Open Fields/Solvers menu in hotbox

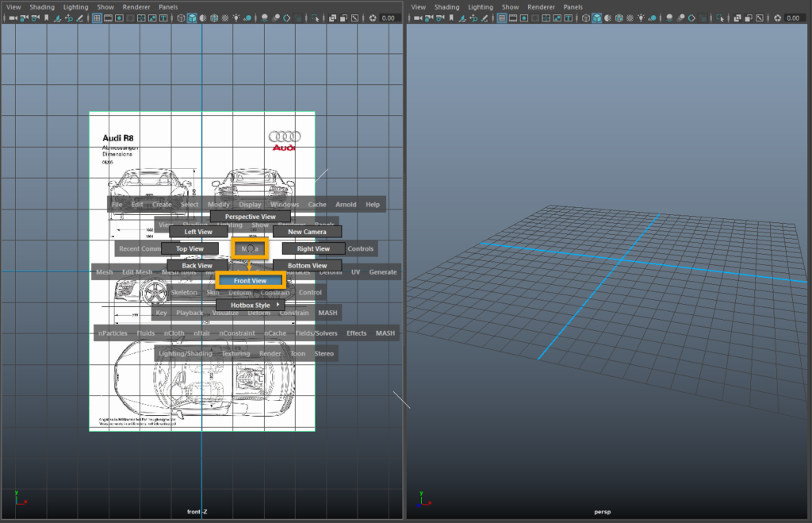point(316,333)
